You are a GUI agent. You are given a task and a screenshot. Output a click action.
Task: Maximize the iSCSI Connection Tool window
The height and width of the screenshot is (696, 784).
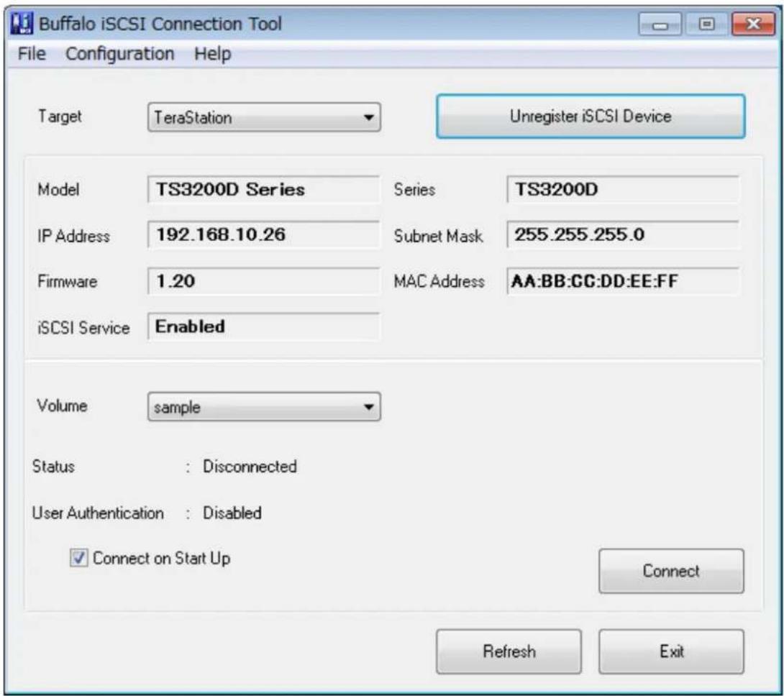point(706,24)
